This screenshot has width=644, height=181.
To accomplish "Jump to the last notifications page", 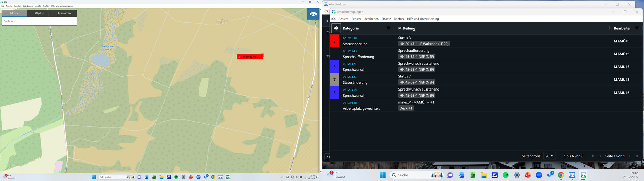I will [637, 156].
